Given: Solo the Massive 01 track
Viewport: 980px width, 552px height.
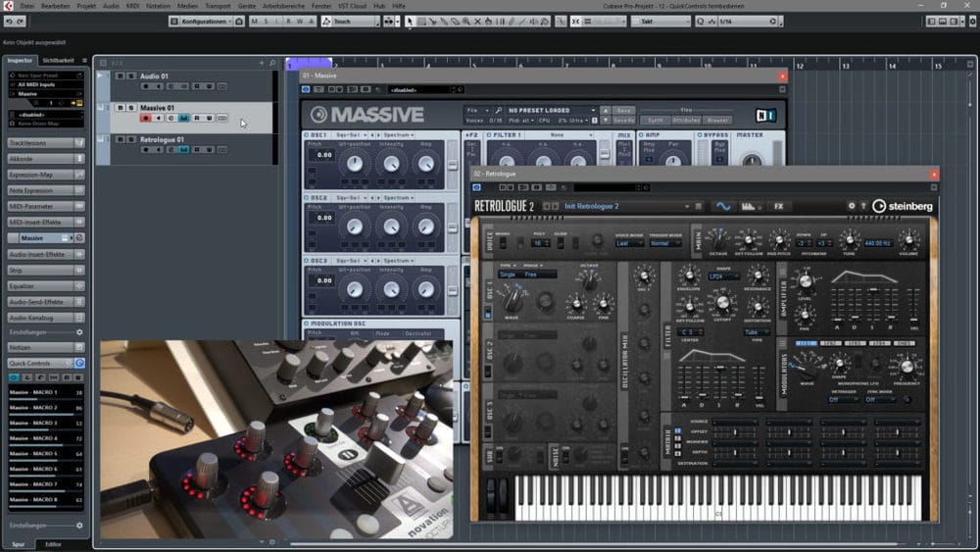Looking at the screenshot, I should pyautogui.click(x=131, y=108).
